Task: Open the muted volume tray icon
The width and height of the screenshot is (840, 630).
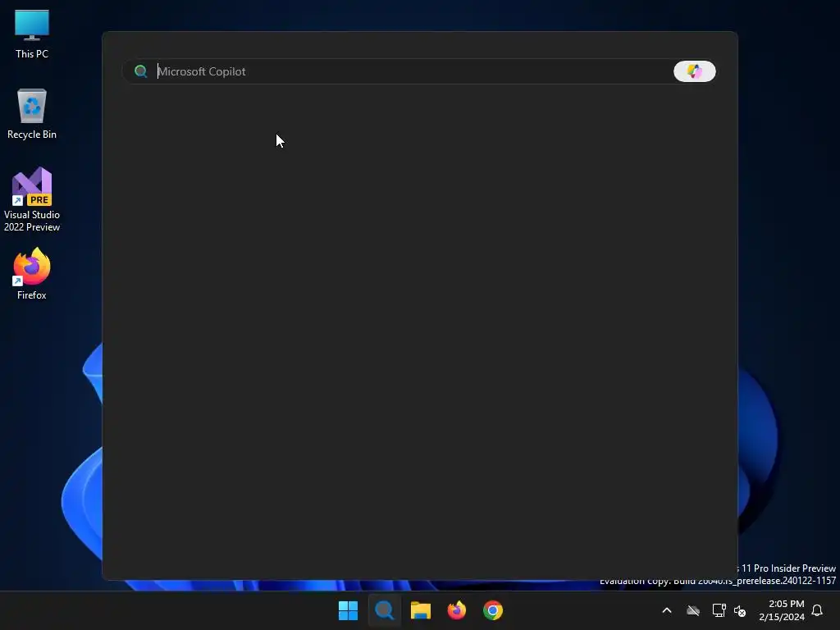Action: 740,610
